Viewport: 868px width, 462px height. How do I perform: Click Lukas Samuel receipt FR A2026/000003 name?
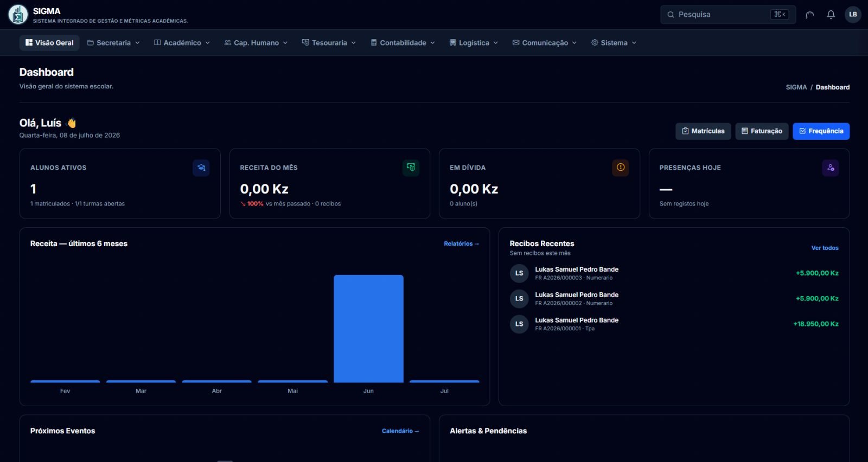tap(577, 269)
